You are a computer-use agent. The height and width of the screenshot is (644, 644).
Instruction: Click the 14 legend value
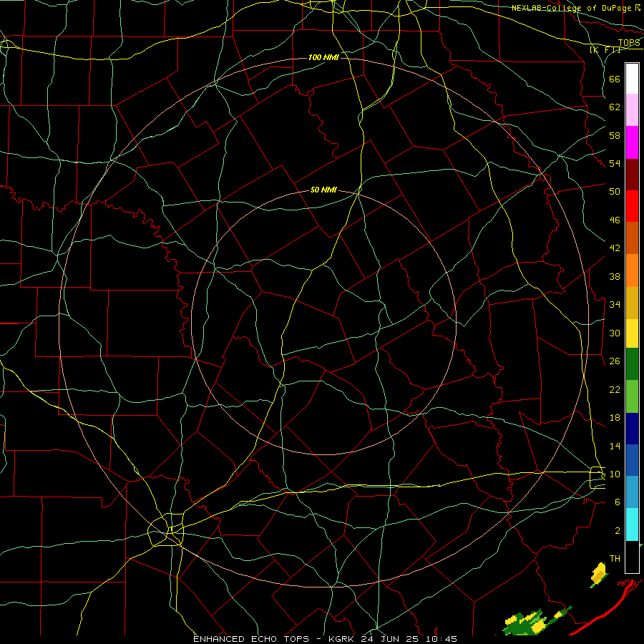pos(615,446)
